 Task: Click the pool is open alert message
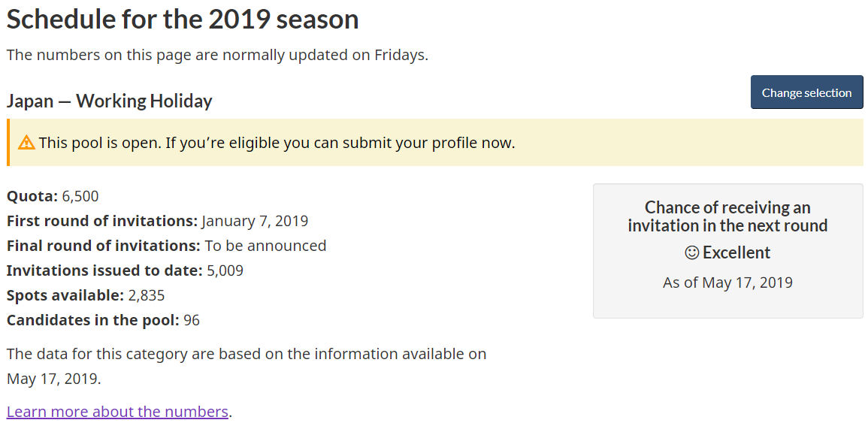pyautogui.click(x=277, y=143)
